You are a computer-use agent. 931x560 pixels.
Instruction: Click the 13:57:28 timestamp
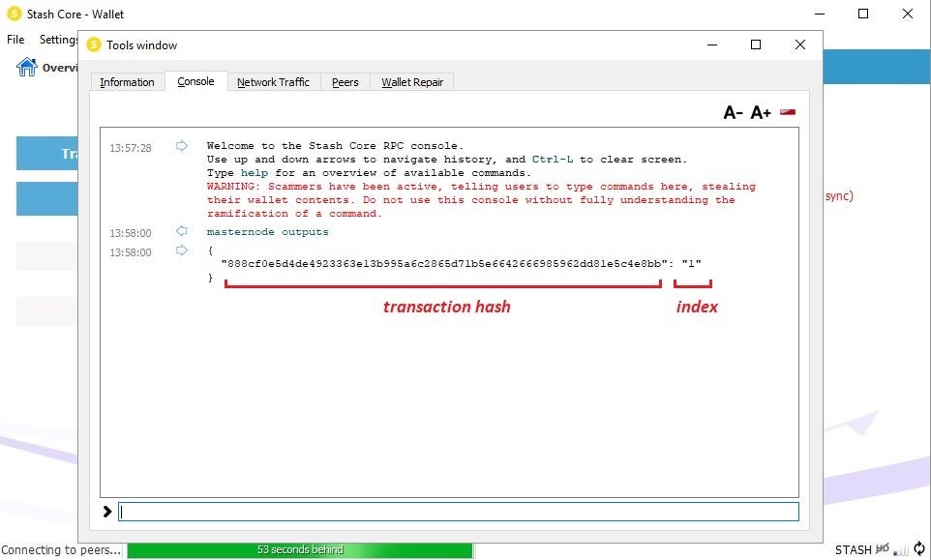coord(131,148)
